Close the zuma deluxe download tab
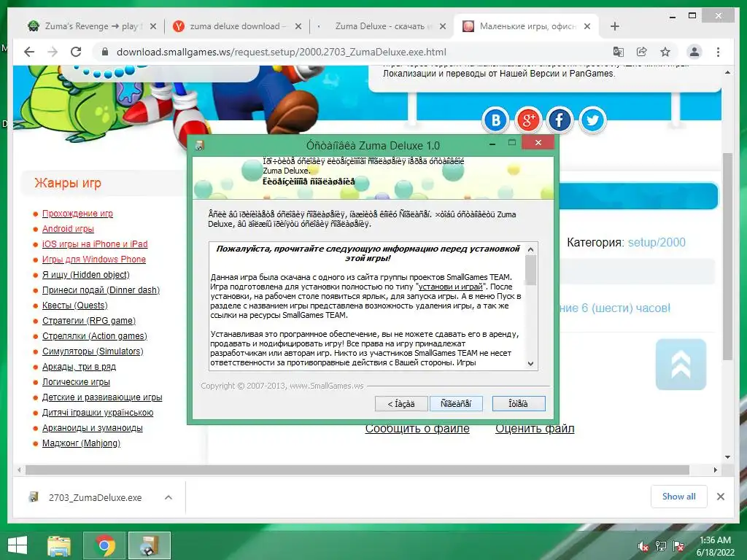The image size is (747, 560). tap(298, 26)
